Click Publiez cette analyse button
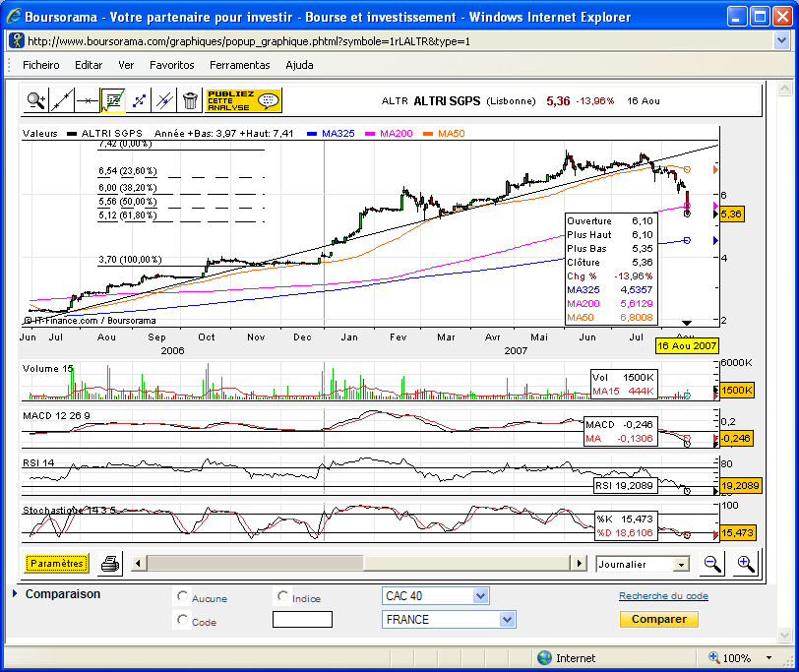Image resolution: width=799 pixels, height=672 pixels. tap(244, 100)
